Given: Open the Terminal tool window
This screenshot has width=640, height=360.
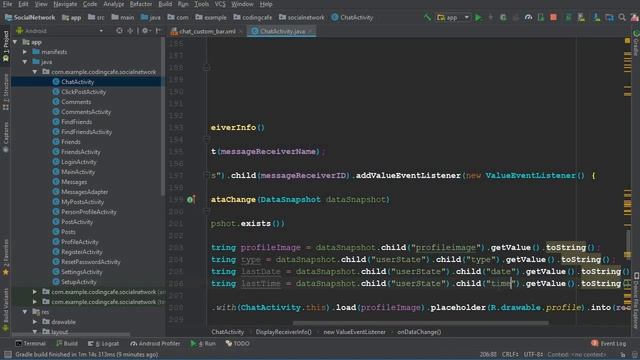Looking at the screenshot, I should [x=31, y=344].
